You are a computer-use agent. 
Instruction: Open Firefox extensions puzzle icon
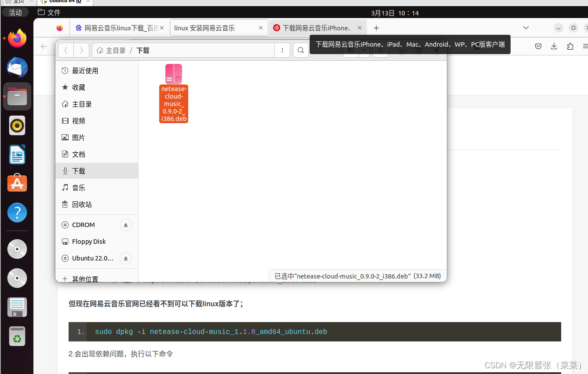570,46
